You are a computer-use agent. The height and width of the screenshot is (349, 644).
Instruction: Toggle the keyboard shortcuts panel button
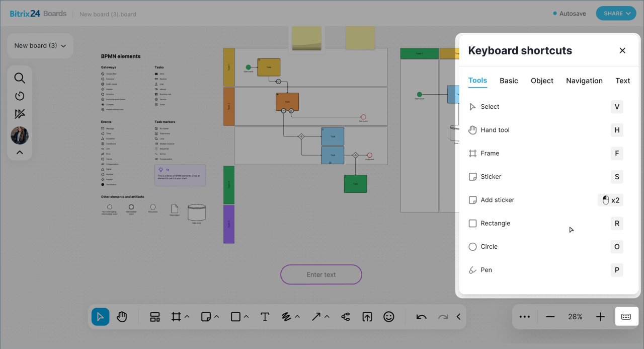(x=626, y=317)
